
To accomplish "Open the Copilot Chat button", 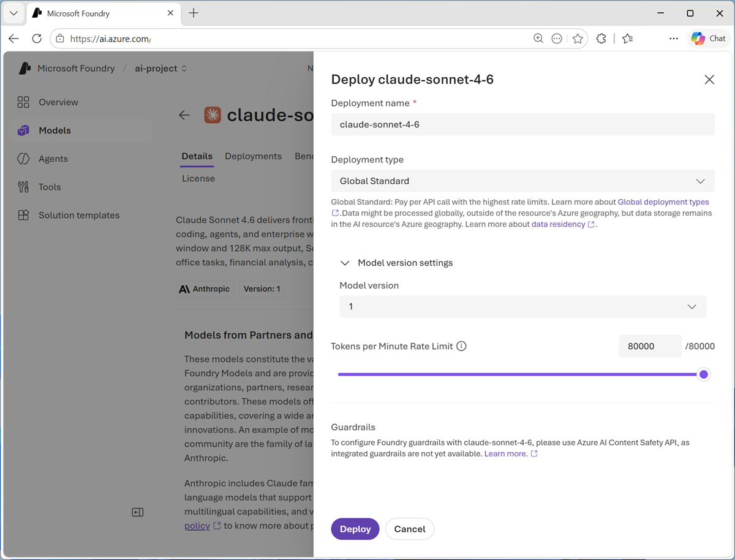I will [x=709, y=39].
